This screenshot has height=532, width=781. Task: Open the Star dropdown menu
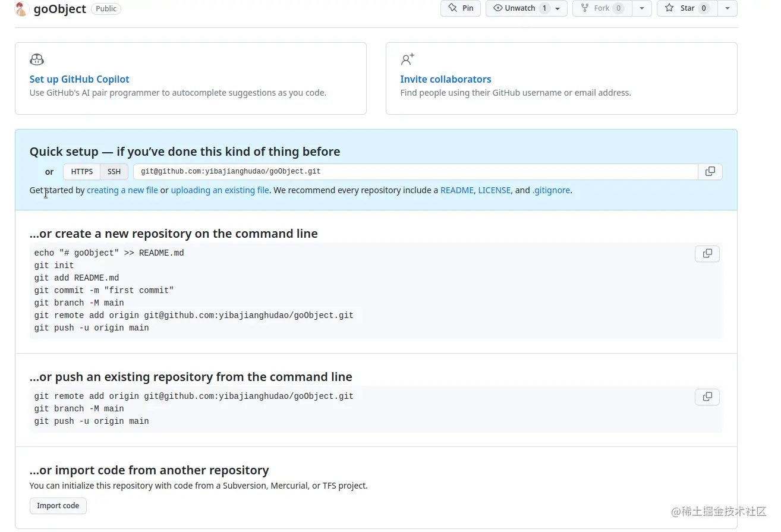point(728,8)
